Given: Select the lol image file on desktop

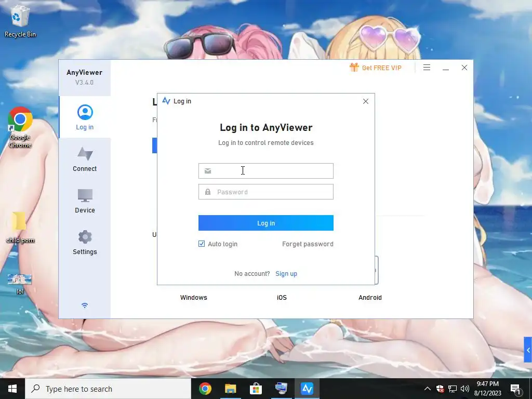Looking at the screenshot, I should click(x=20, y=284).
